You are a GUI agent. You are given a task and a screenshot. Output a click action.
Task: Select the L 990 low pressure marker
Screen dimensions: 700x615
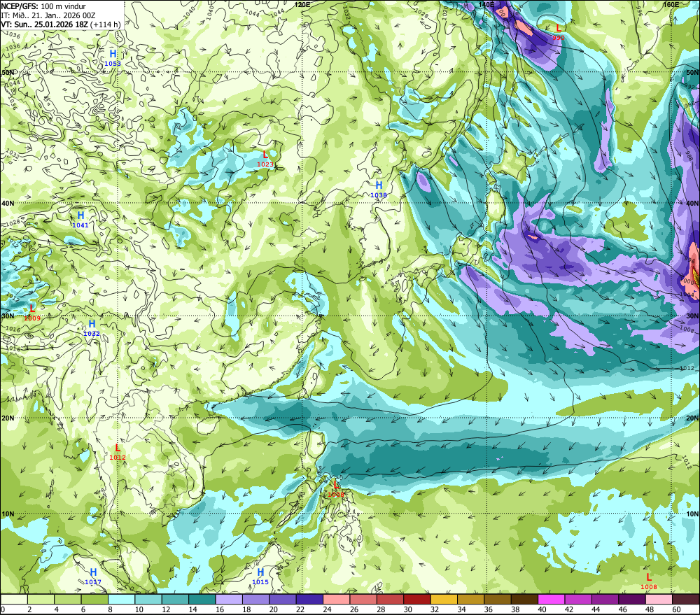(x=558, y=33)
